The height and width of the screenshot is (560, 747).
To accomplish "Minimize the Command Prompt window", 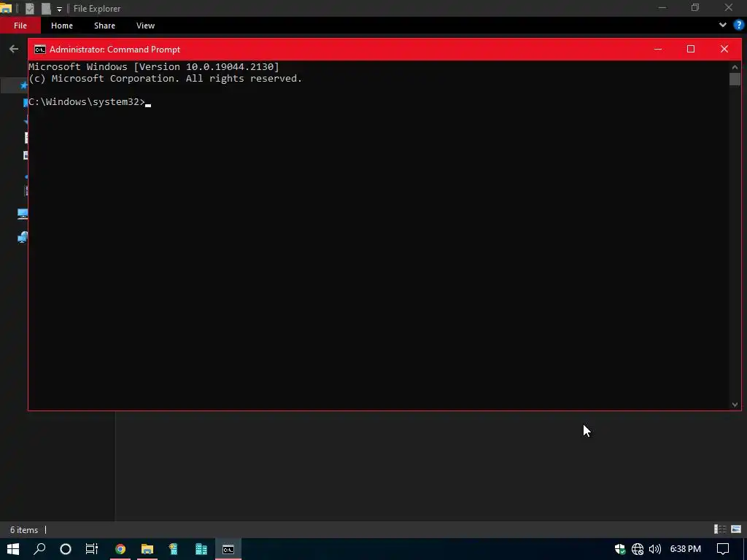I will point(658,49).
